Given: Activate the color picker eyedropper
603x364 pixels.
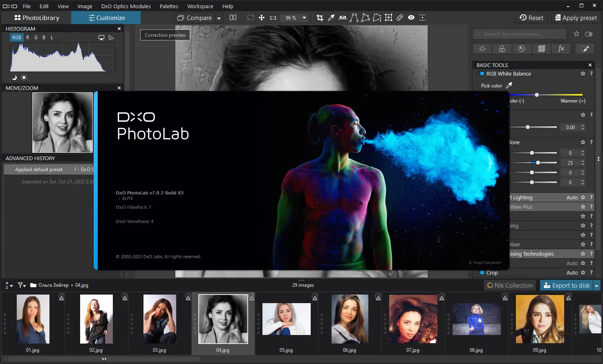Looking at the screenshot, I should coord(331,18).
